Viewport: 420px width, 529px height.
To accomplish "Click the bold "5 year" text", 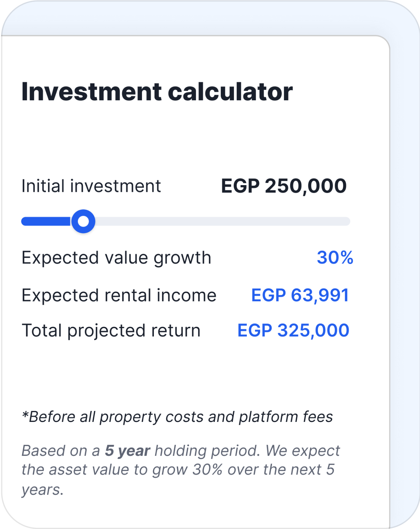I will 128,451.
